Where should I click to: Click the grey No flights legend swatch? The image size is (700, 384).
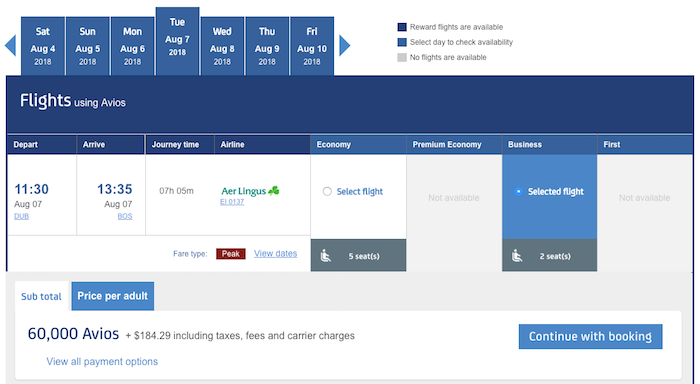(402, 58)
